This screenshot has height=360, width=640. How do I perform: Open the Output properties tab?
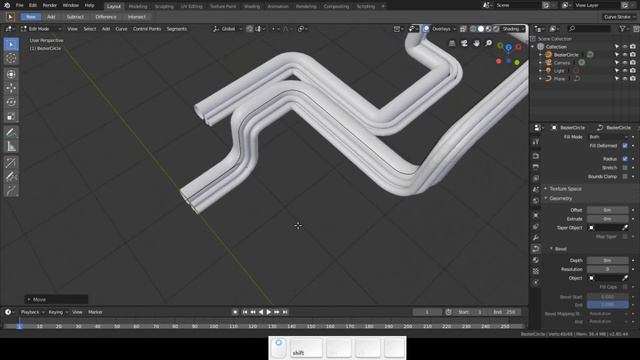tap(536, 167)
